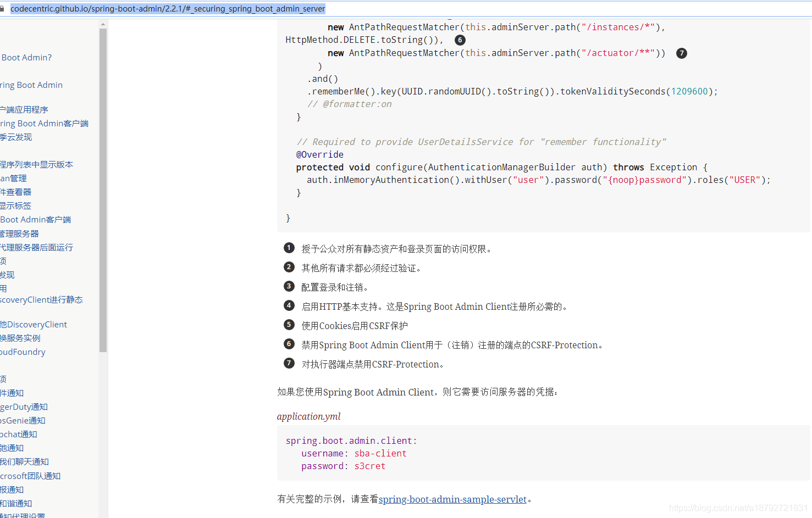Click the 'protected void configure' code line
Screen dimensions: 812x518
click(502, 168)
